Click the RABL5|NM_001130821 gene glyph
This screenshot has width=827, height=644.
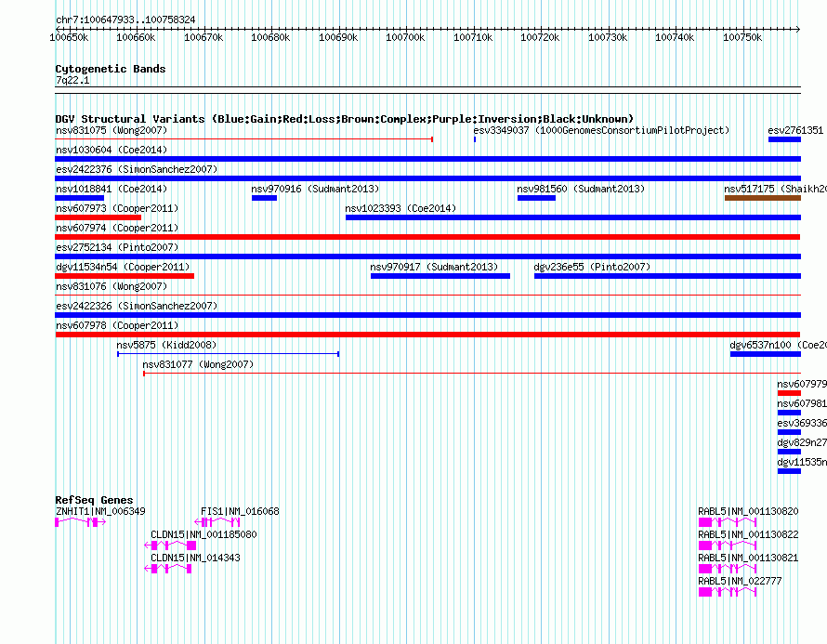(728, 569)
